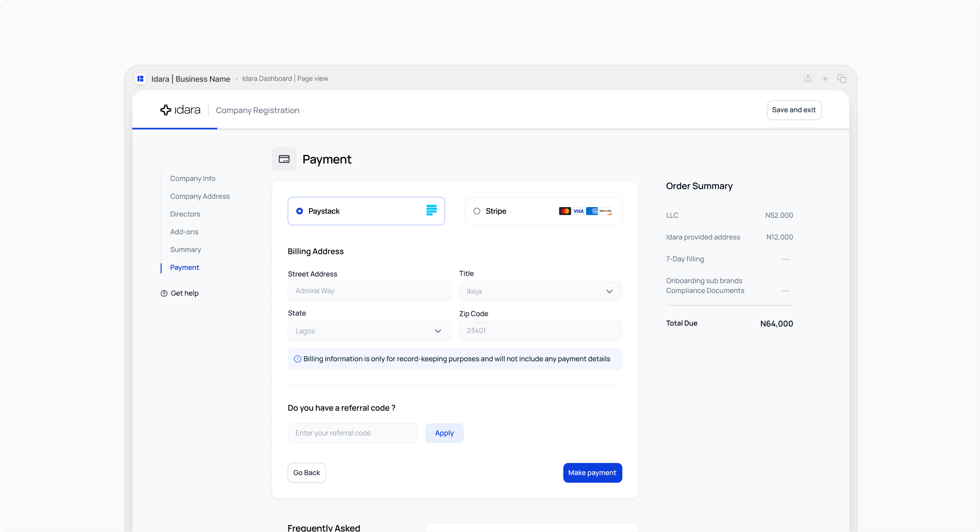The height and width of the screenshot is (532, 980).
Task: Open the Directors step in sidebar
Action: [185, 214]
